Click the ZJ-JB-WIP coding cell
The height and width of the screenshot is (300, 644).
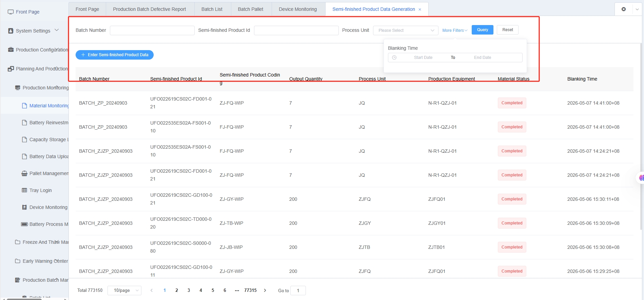pos(231,247)
